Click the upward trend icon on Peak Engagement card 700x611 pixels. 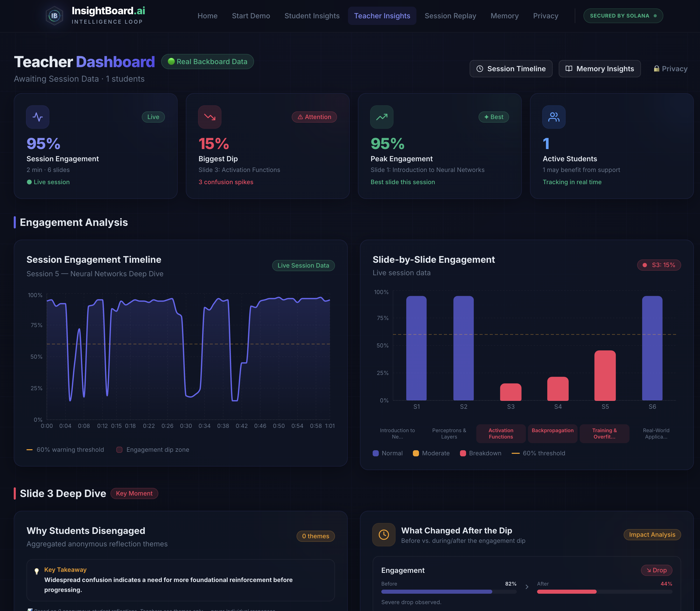381,117
